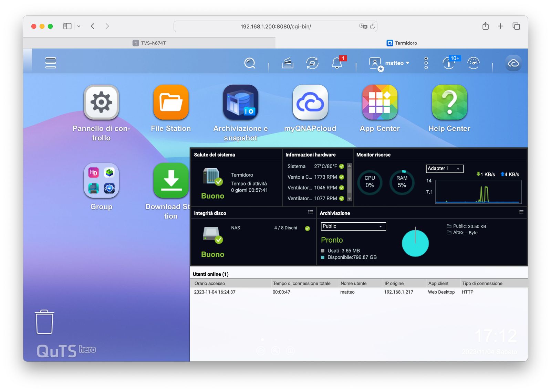This screenshot has width=551, height=392.
Task: Click the Monitor risorse panel title
Action: 373,155
